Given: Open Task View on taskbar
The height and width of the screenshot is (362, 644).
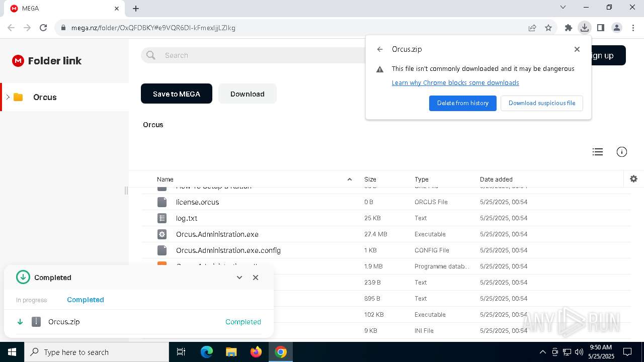Looking at the screenshot, I should click(181, 352).
